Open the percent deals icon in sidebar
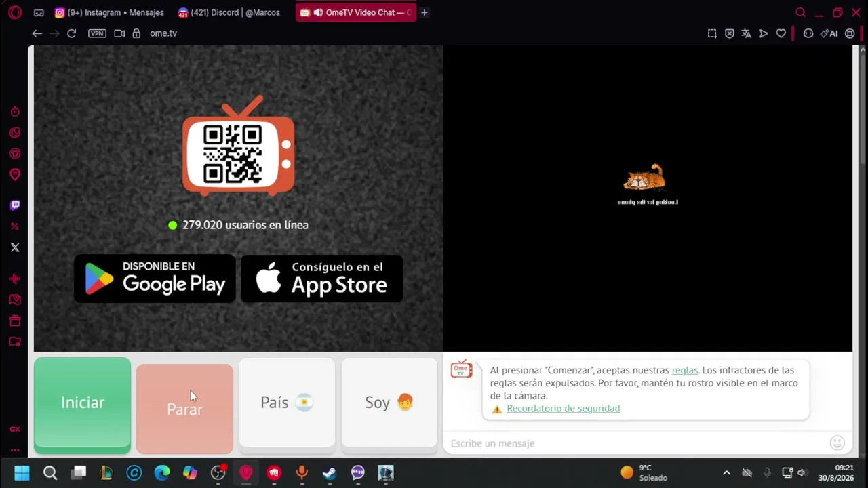 [x=15, y=226]
